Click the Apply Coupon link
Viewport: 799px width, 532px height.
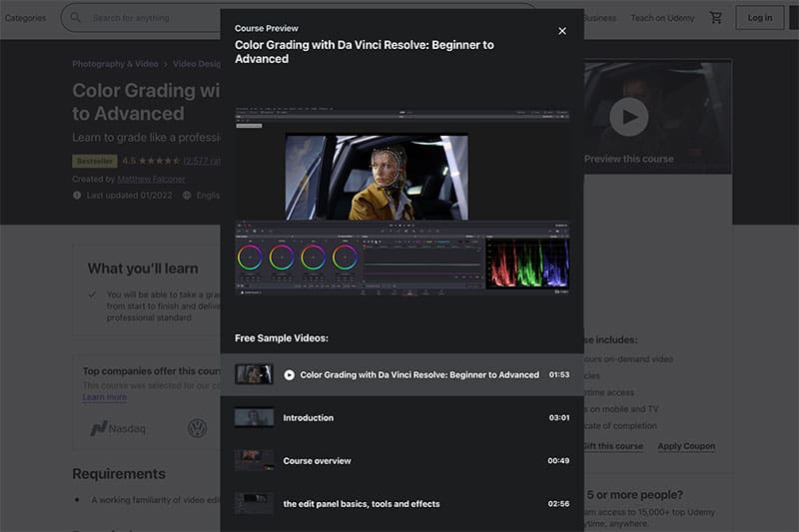[686, 446]
